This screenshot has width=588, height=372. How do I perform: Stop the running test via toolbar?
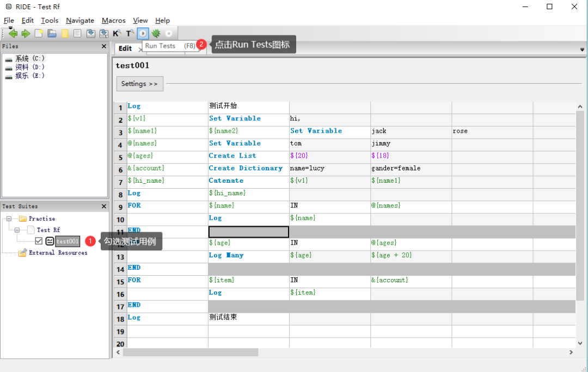[x=169, y=33]
